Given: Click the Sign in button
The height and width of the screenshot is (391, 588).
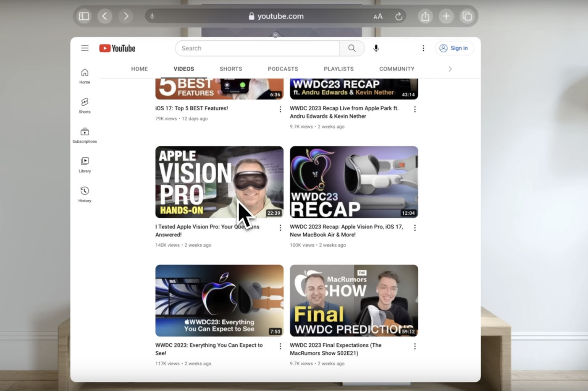Looking at the screenshot, I should [x=454, y=48].
